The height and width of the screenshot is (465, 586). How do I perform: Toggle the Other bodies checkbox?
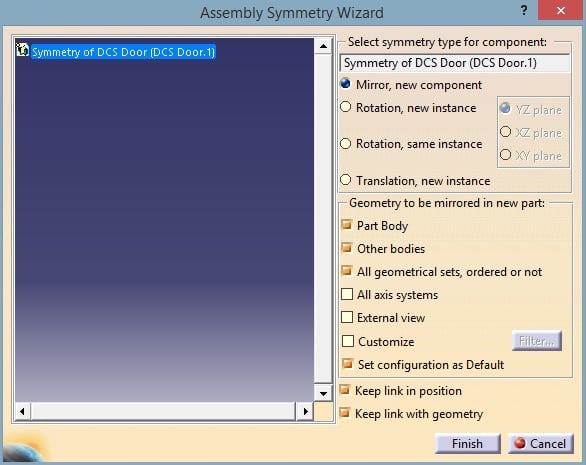(x=347, y=248)
